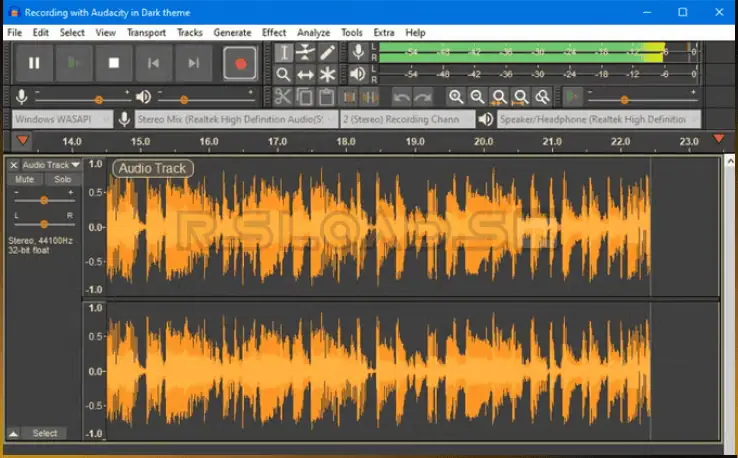Adjust the track pan L/R slider
738x458 pixels.
44,224
